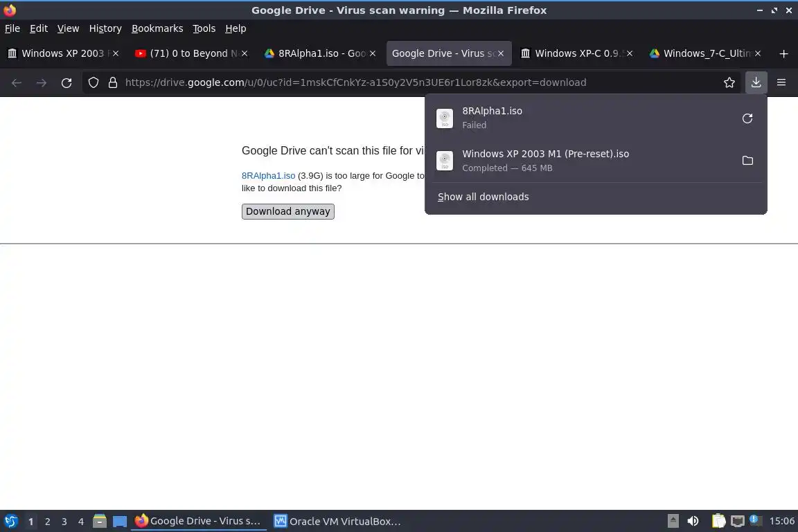
Task: Click the Downloads toolbar button
Action: tap(756, 82)
